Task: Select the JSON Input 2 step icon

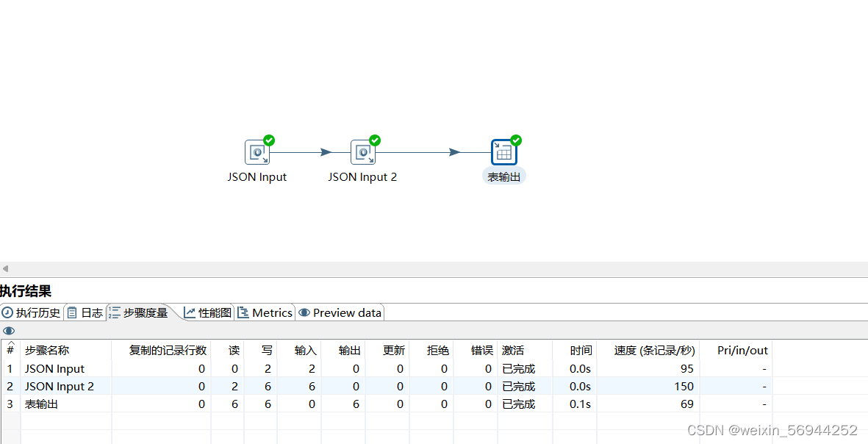Action: [363, 152]
